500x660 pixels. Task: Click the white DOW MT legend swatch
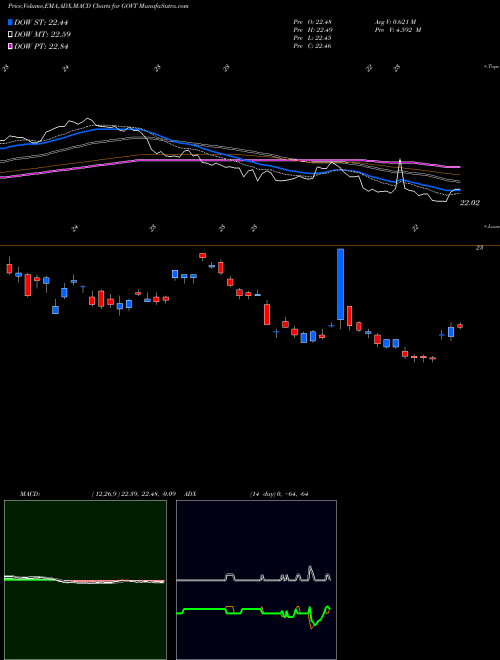(x=10, y=34)
